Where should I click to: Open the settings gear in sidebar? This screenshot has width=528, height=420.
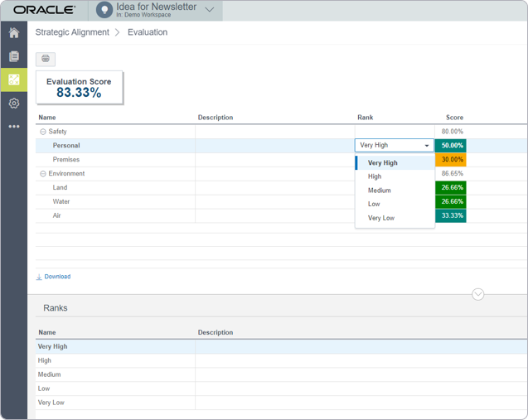(14, 103)
